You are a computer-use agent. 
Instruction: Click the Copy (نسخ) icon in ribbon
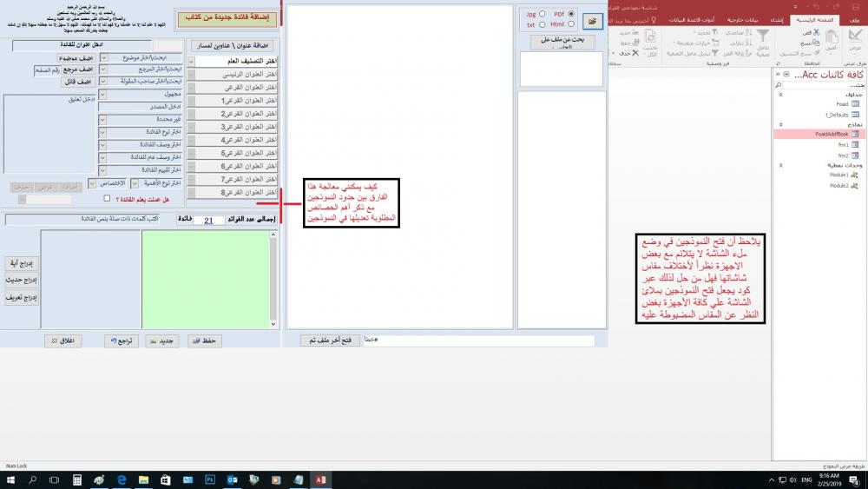click(817, 43)
